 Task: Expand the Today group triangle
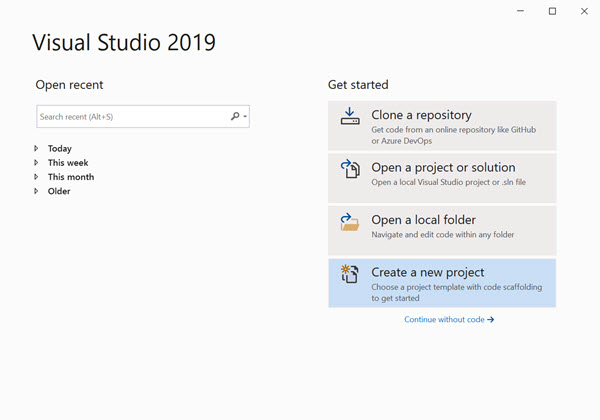(x=36, y=148)
